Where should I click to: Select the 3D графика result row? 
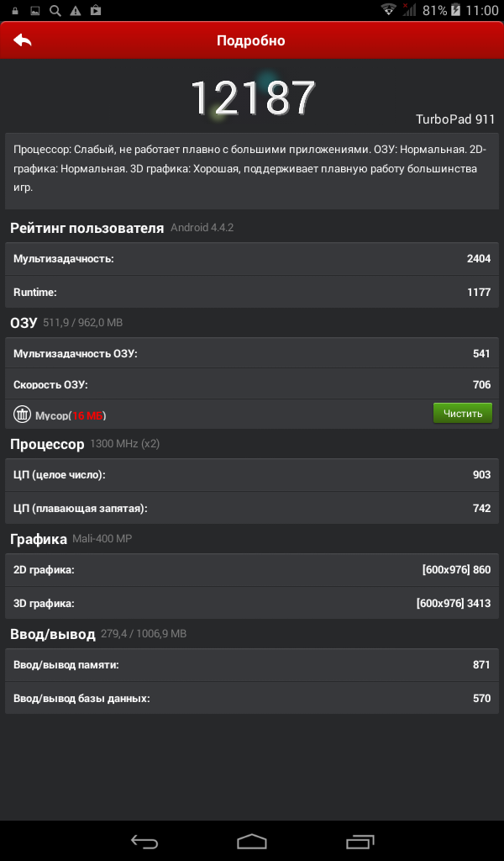click(252, 603)
